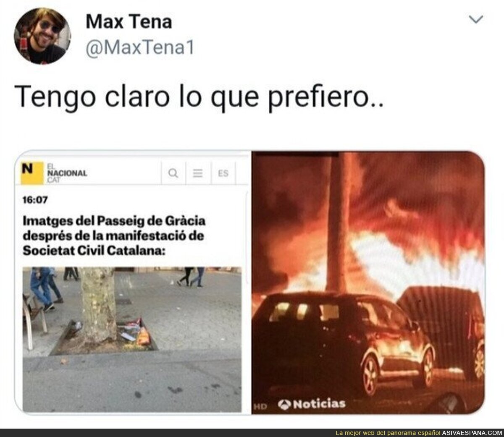The image size is (504, 437).
Task: Click the 16:07 timestamp
Action: (35, 200)
